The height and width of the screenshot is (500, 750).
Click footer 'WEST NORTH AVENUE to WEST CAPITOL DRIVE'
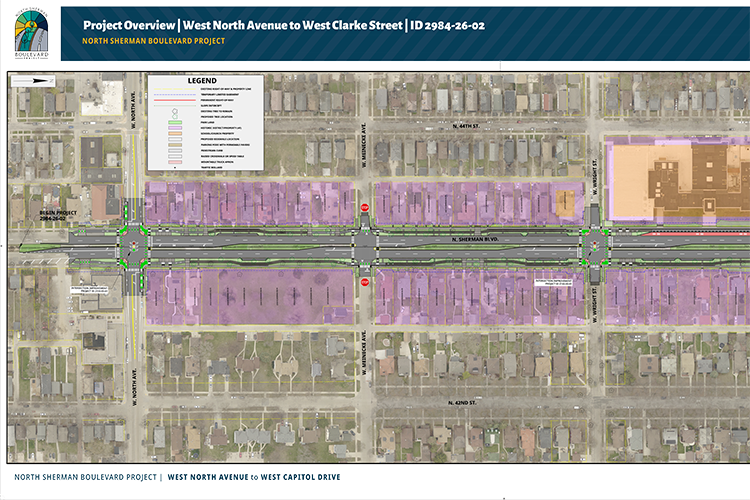[x=254, y=477]
